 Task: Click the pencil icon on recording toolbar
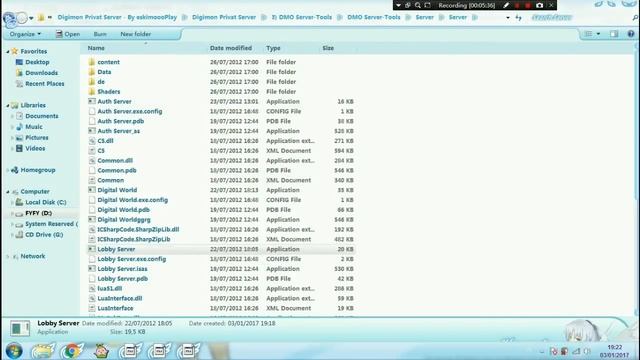pos(506,5)
